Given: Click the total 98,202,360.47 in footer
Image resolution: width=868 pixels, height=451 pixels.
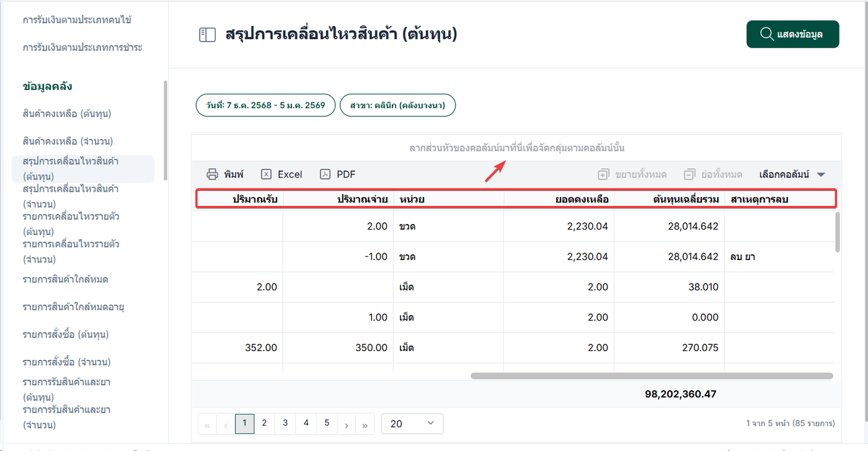Looking at the screenshot, I should click(681, 394).
